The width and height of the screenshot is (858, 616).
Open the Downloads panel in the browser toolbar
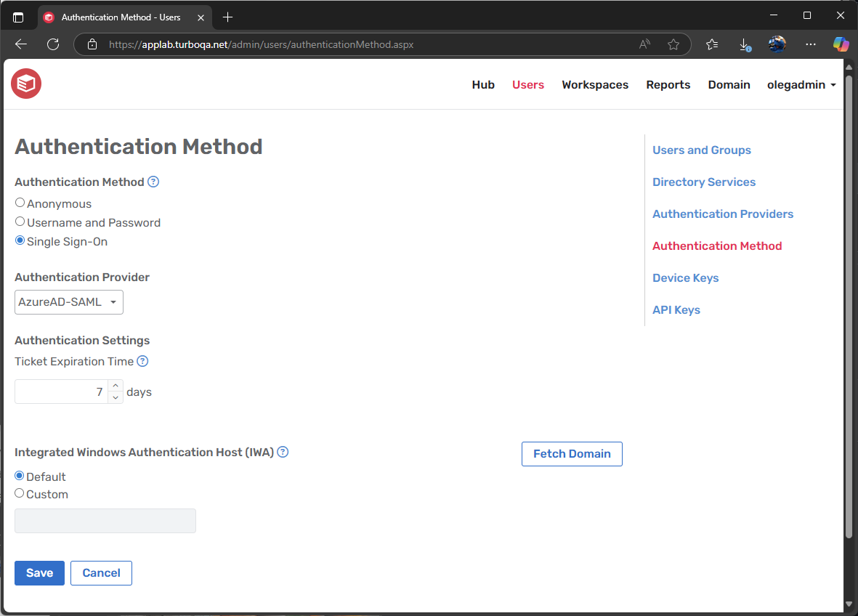tap(743, 44)
